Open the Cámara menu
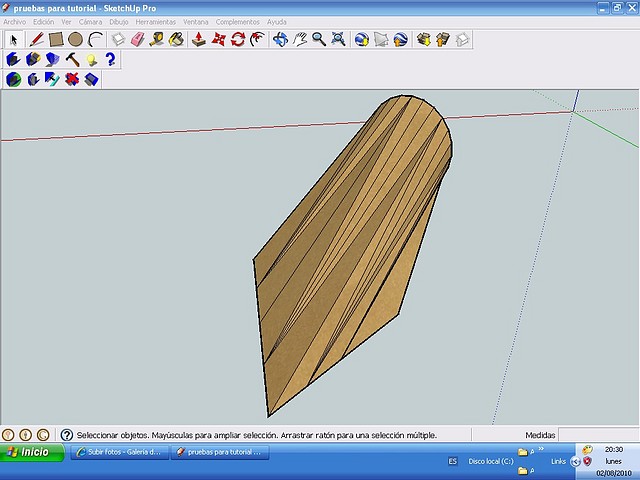The image size is (640, 480). 90,22
